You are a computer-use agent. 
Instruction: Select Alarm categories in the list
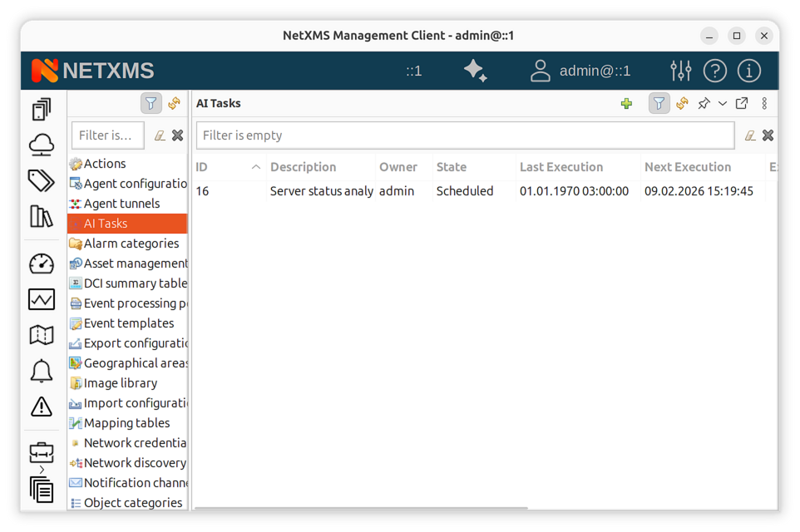131,244
